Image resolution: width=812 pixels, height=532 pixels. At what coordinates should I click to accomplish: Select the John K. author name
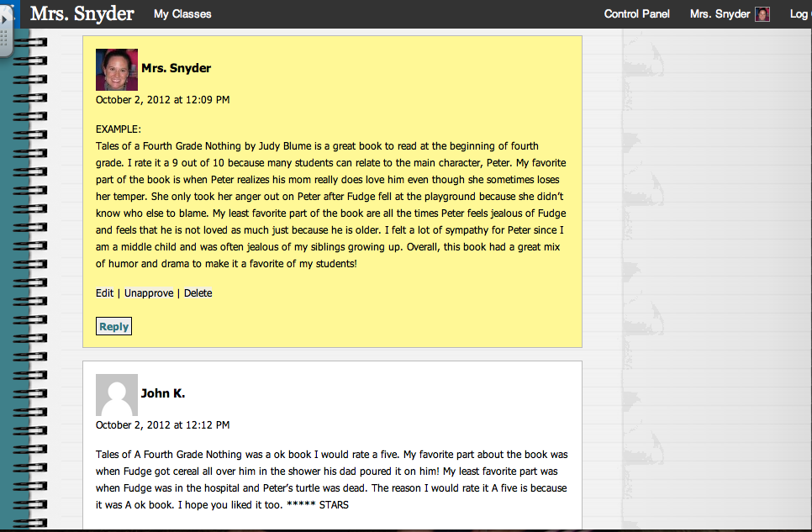coord(163,393)
